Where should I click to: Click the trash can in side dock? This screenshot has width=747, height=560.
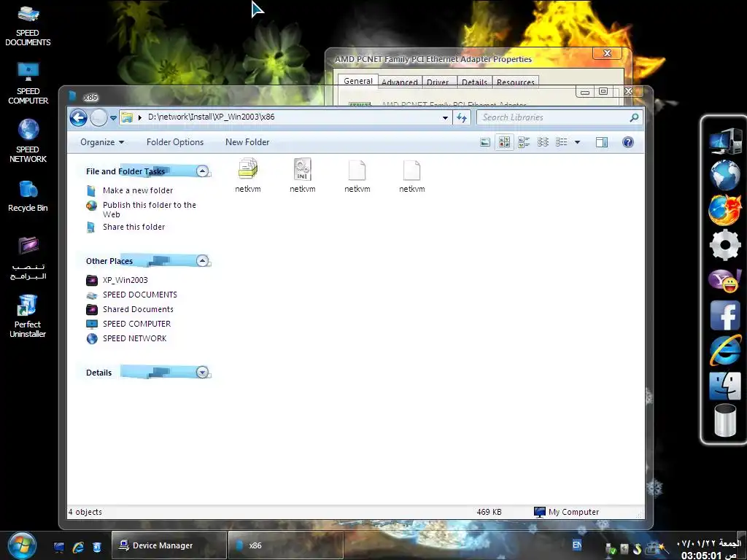(724, 419)
